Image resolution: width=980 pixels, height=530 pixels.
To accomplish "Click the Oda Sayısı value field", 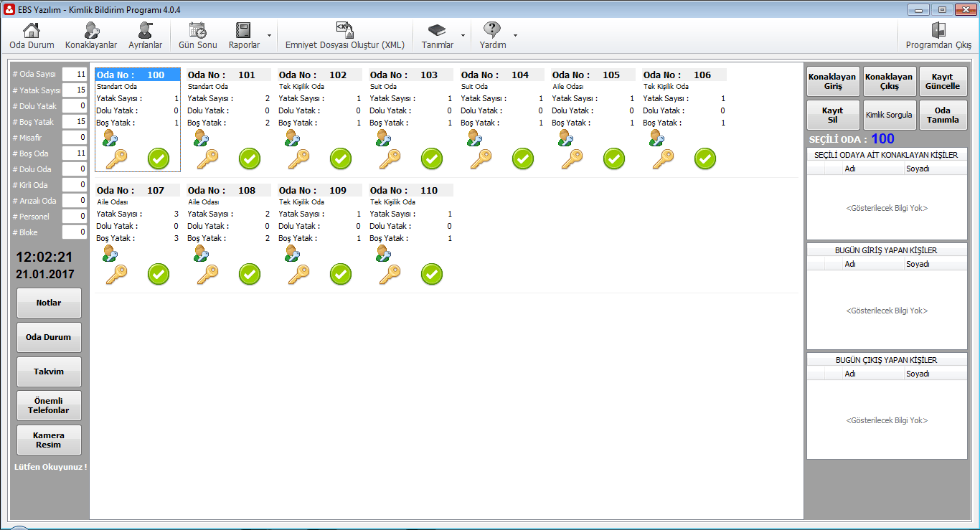I will pyautogui.click(x=75, y=74).
